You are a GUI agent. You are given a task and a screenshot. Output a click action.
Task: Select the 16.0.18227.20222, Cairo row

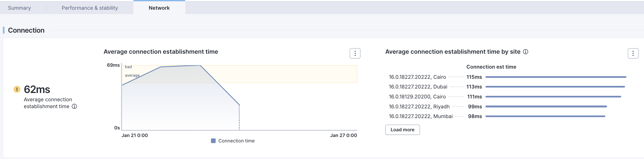coord(417,77)
